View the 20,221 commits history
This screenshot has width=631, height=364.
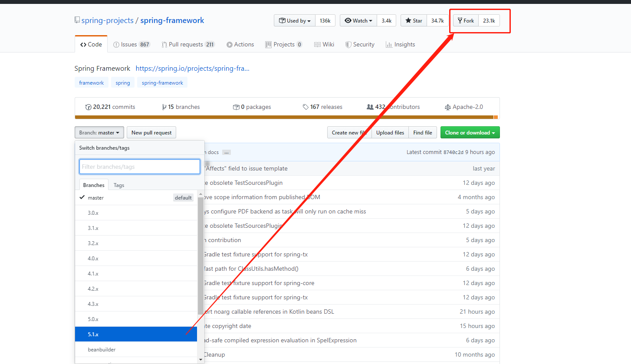(x=110, y=107)
